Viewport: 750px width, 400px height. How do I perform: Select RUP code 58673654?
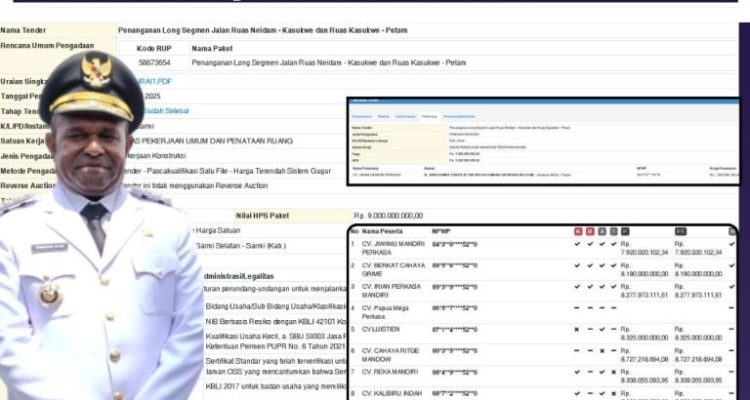154,63
